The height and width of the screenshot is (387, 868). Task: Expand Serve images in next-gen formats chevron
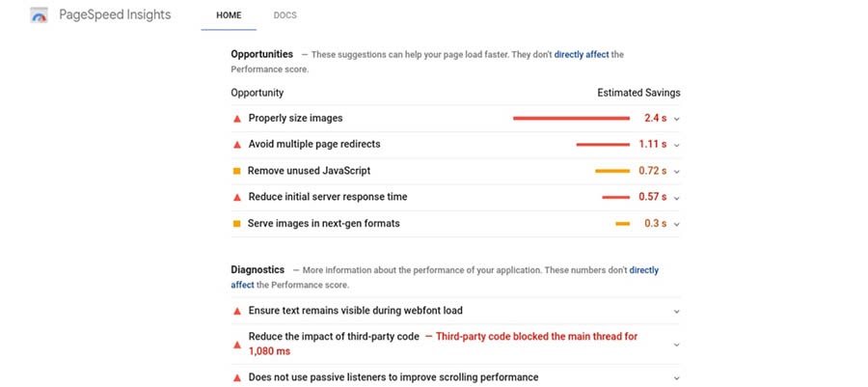[676, 224]
